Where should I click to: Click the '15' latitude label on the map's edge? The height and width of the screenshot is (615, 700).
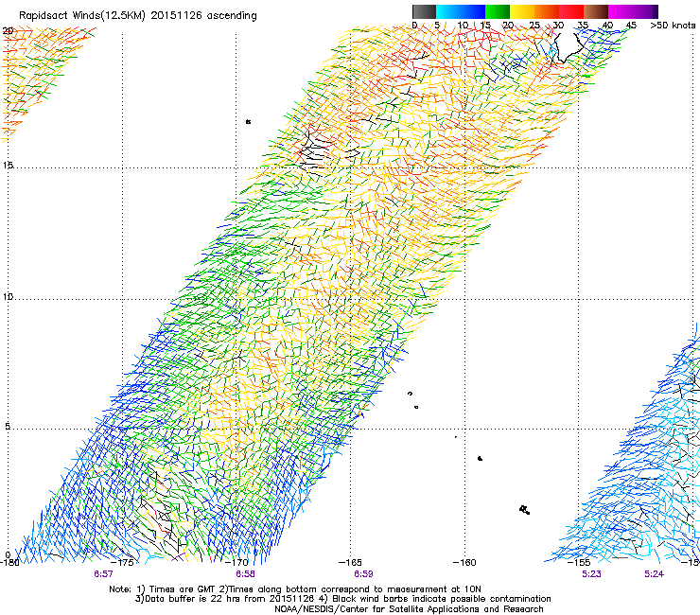tap(8, 166)
